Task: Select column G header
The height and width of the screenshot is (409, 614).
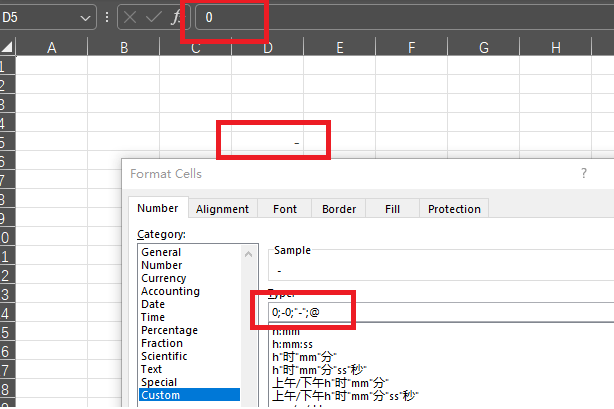Action: pos(484,47)
